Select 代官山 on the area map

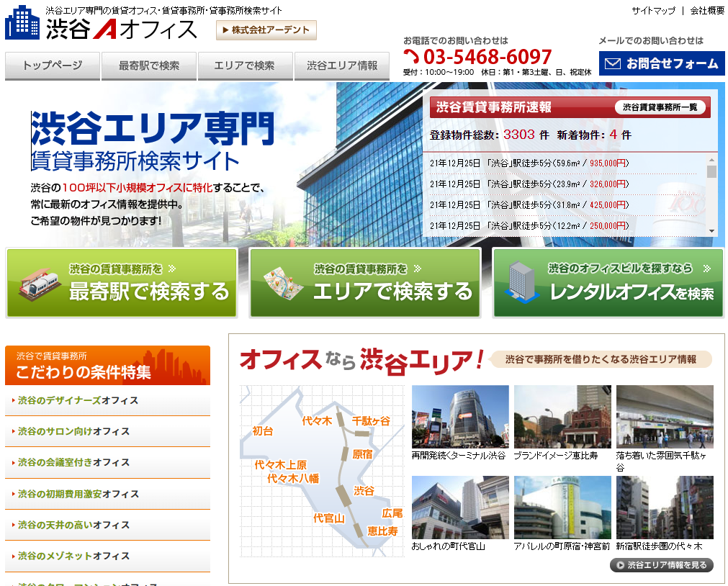[x=328, y=518]
